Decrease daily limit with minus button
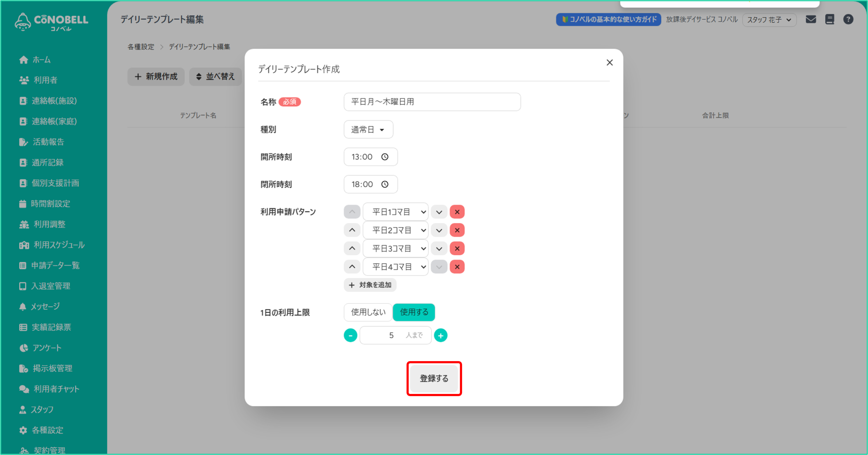The width and height of the screenshot is (868, 455). click(x=350, y=335)
